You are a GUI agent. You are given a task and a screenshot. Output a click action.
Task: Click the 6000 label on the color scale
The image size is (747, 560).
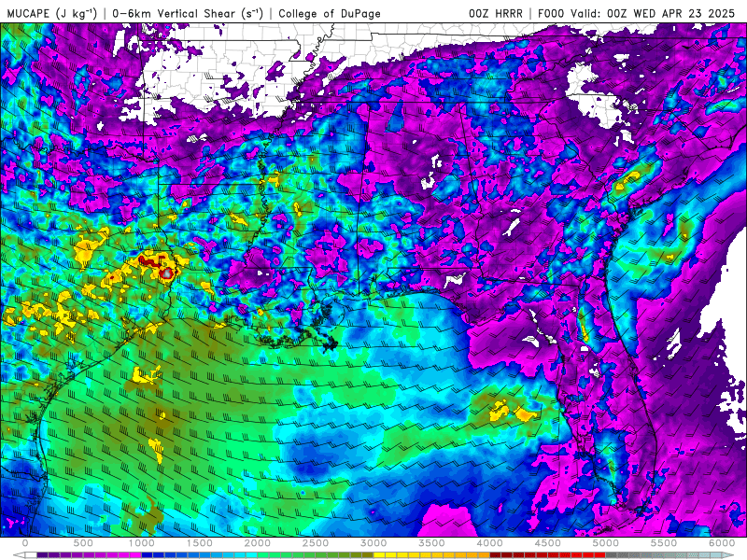pyautogui.click(x=722, y=543)
